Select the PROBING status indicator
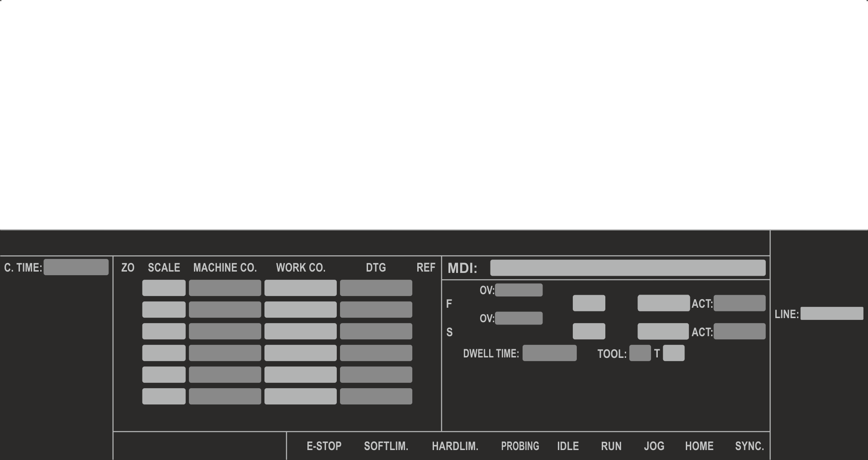The image size is (868, 460). (520, 446)
